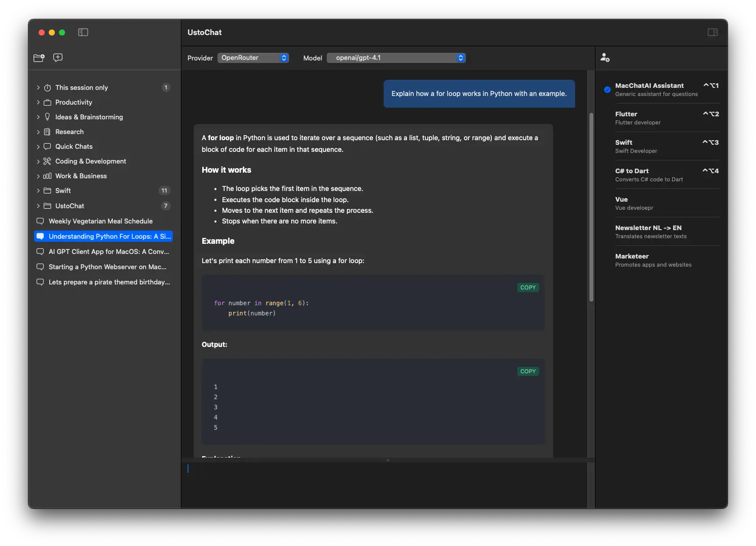Click the Work & Business chart icon

[47, 176]
